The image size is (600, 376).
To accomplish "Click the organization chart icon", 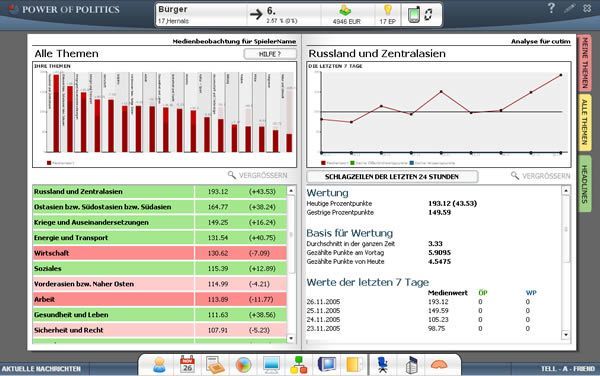I will (298, 365).
